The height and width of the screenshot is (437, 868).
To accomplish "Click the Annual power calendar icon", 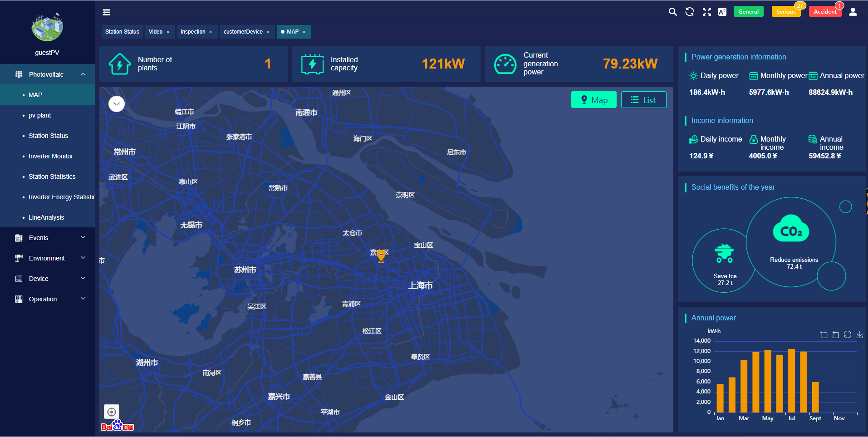I will point(813,76).
